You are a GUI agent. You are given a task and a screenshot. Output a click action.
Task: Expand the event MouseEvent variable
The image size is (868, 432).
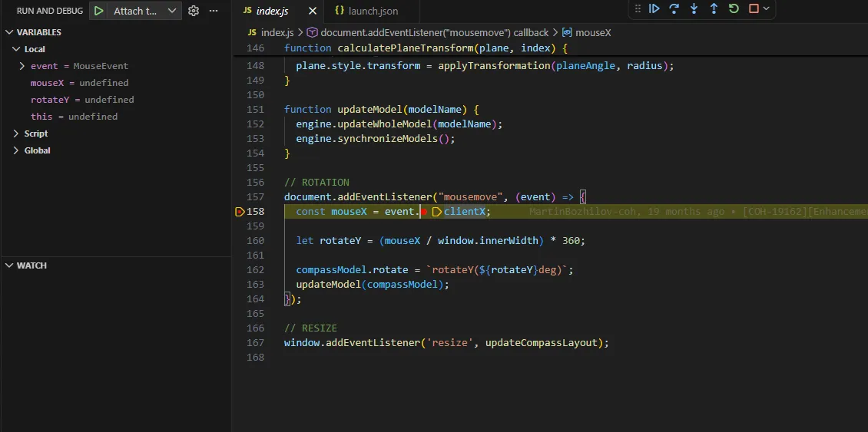pos(22,66)
